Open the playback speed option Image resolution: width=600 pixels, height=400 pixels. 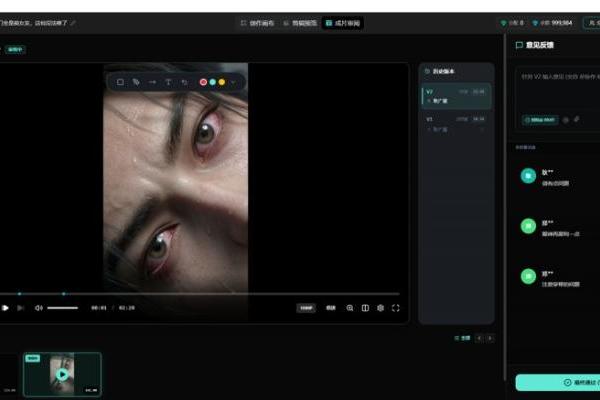coord(331,308)
